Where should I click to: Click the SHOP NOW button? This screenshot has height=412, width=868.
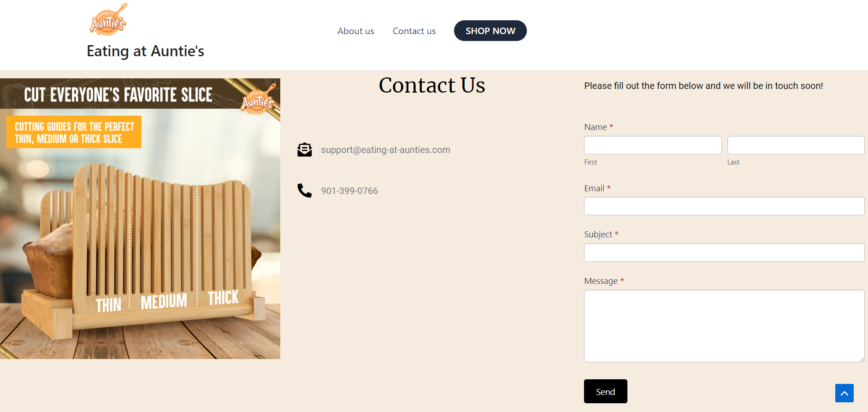pos(490,31)
